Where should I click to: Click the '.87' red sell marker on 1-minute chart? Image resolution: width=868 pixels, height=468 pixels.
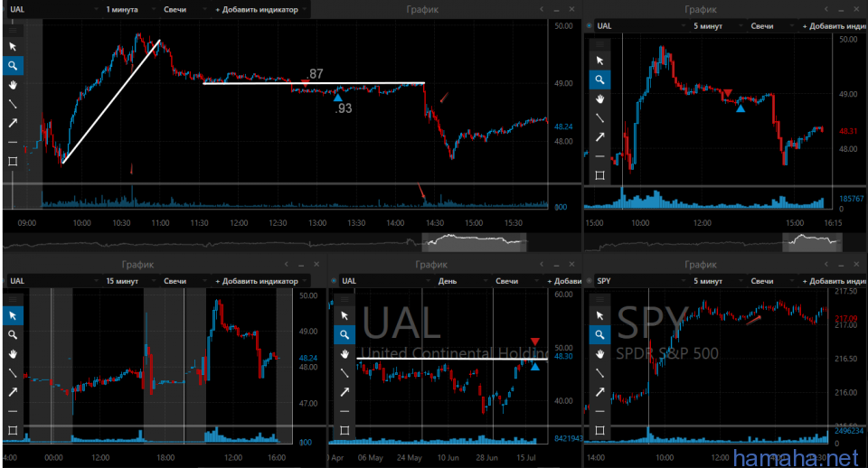[x=305, y=83]
